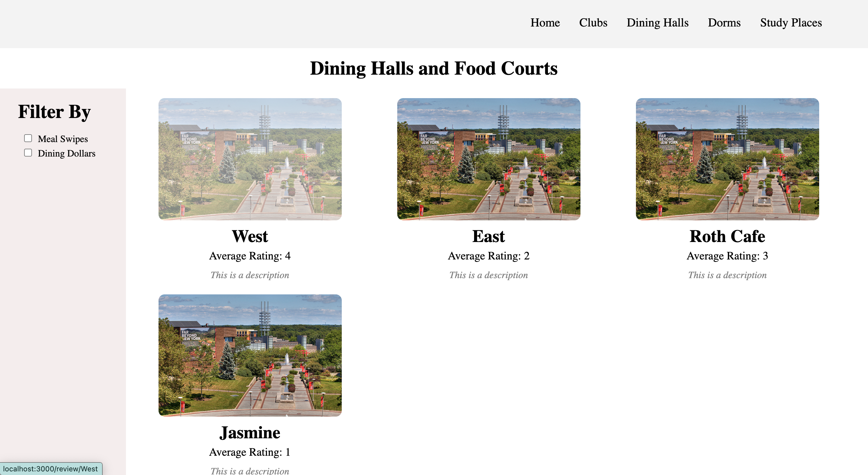Open the Home navigation link
The width and height of the screenshot is (868, 475).
(545, 23)
